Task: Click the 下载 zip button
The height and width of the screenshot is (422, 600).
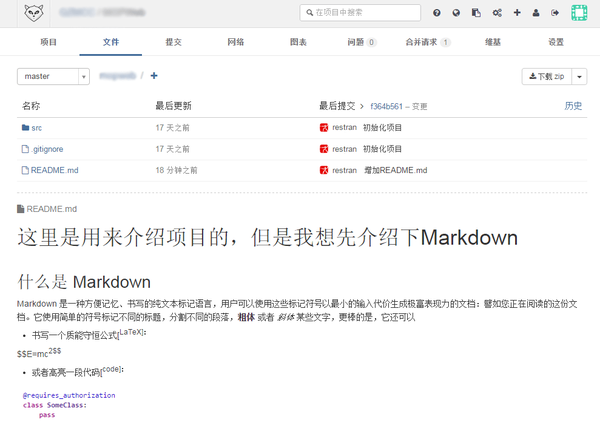Action: click(x=547, y=77)
